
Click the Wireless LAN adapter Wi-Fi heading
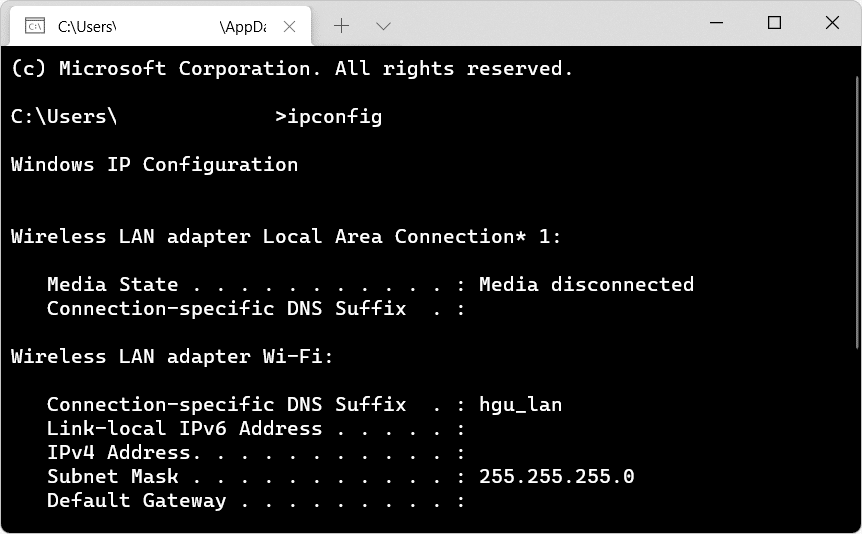coord(172,357)
